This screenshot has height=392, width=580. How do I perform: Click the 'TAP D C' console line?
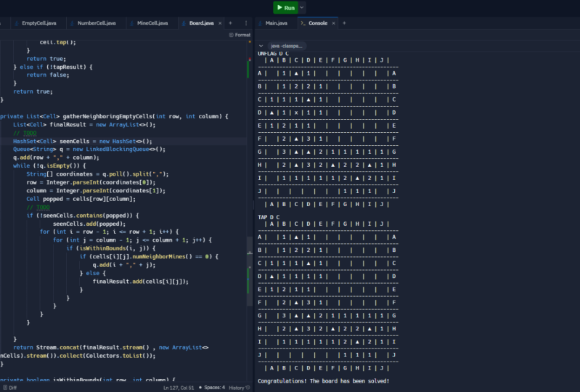coord(269,217)
